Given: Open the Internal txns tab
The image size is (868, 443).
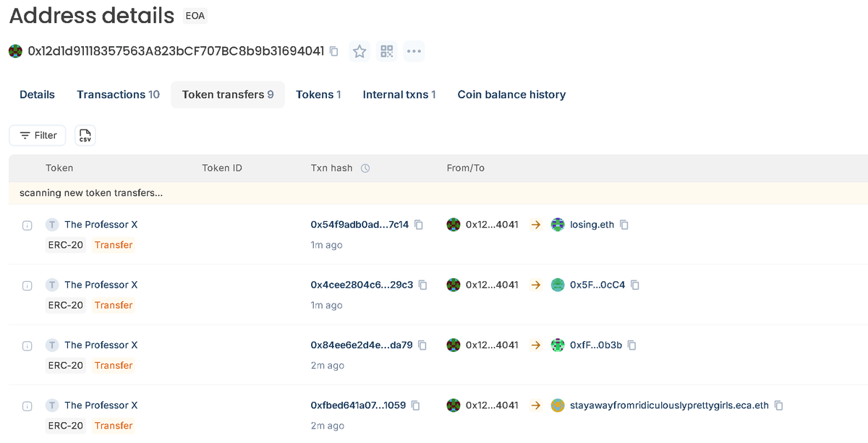Looking at the screenshot, I should [x=399, y=95].
